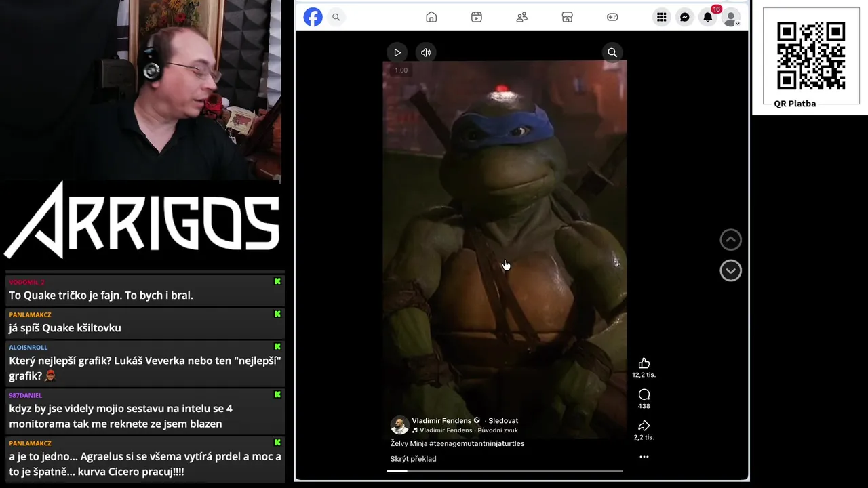868x488 pixels.
Task: Click hashtag #teenagemutantninjaturtles
Action: point(477,443)
